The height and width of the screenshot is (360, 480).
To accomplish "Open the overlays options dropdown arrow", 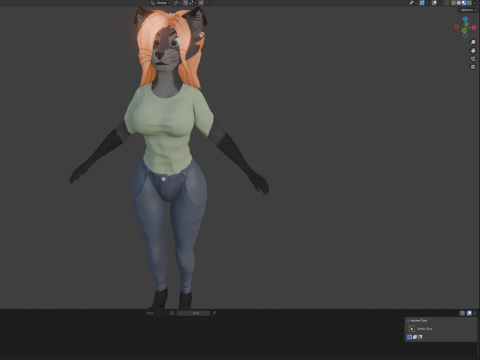I will tap(439, 3).
